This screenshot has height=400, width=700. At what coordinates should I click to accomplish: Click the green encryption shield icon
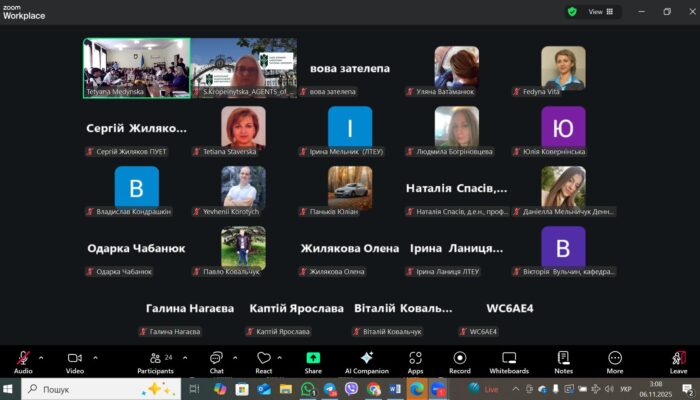(x=572, y=12)
